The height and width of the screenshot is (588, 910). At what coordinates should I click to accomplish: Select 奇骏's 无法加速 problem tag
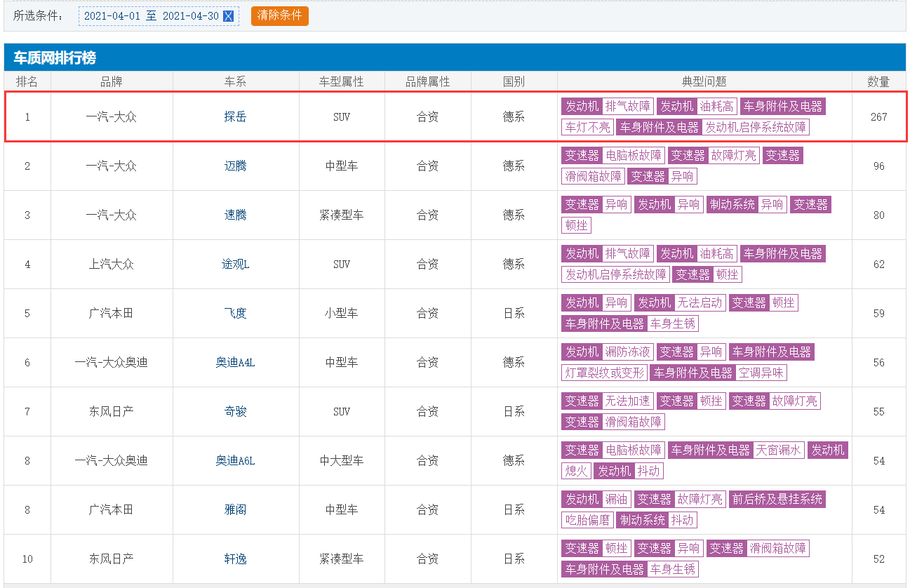tap(628, 401)
